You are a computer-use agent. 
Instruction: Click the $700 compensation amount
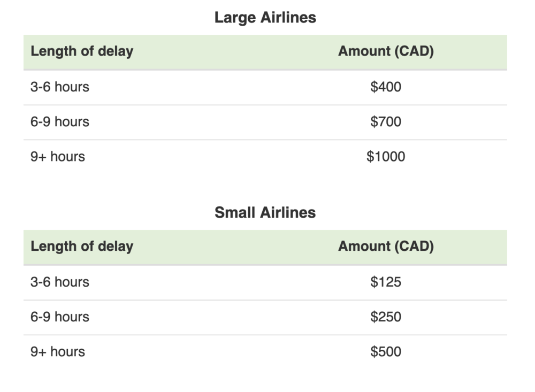point(386,122)
